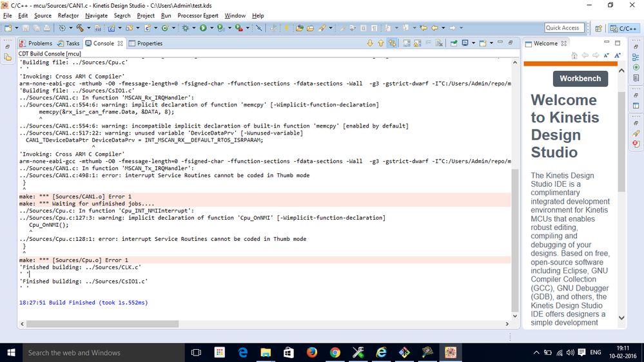Click the Build hammer icon

[x=80, y=28]
